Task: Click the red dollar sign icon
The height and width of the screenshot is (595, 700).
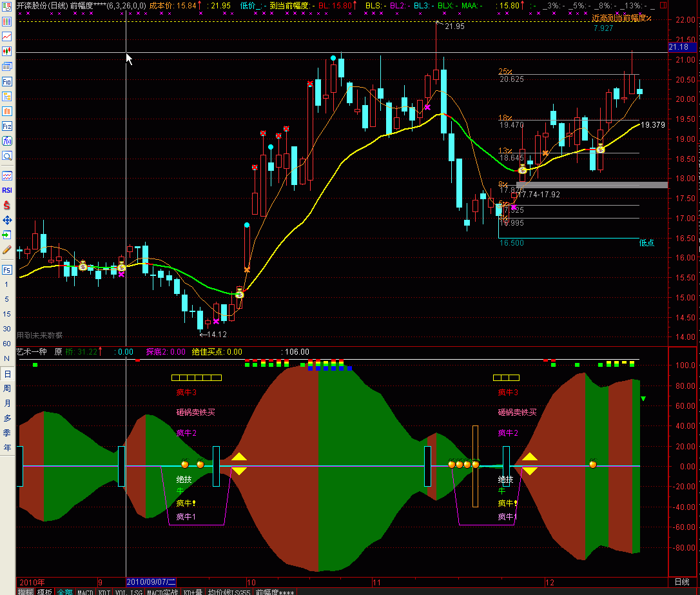Action: point(6,206)
